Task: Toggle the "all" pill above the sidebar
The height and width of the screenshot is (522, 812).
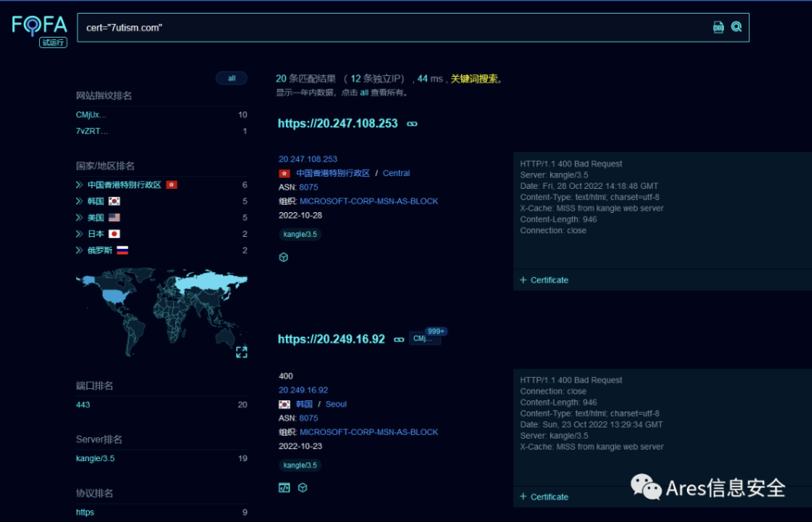Action: [231, 78]
